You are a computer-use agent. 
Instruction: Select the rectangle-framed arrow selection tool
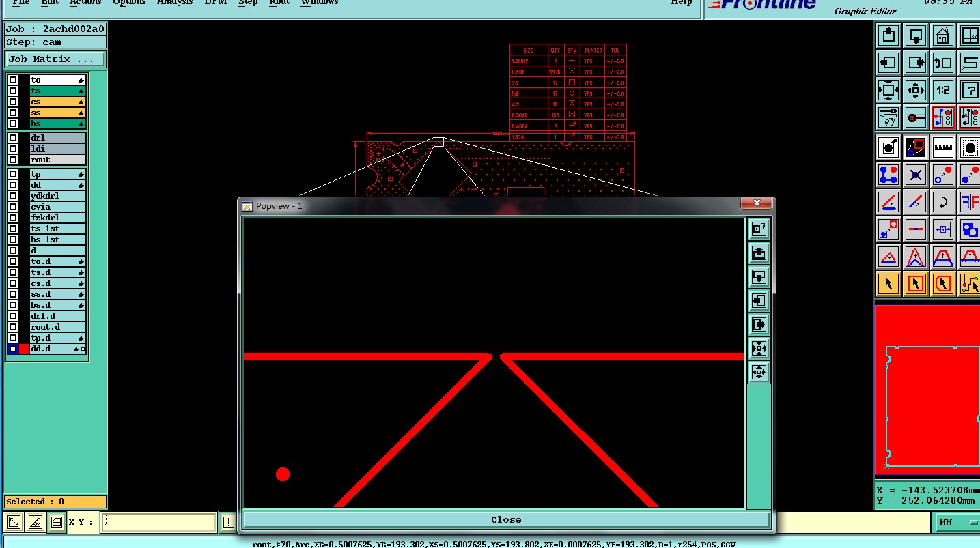pos(915,283)
